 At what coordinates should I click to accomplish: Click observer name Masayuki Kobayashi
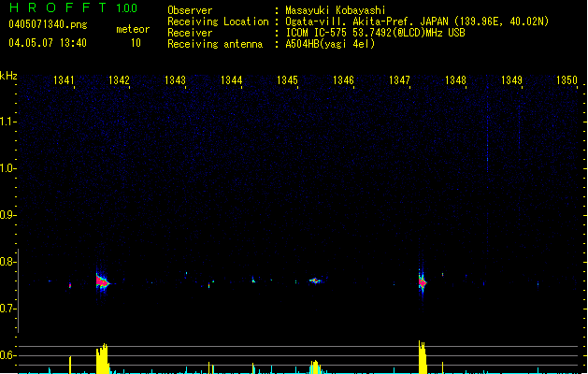[336, 10]
